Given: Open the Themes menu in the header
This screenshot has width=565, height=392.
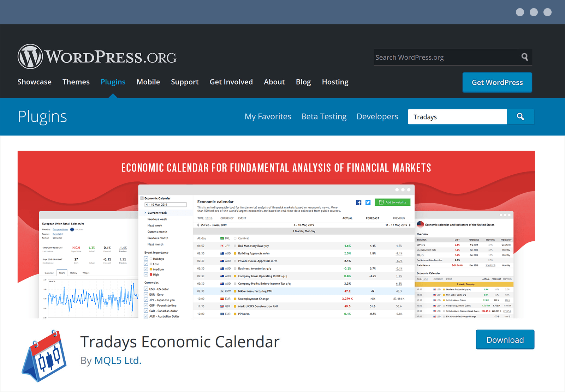Looking at the screenshot, I should tap(76, 82).
